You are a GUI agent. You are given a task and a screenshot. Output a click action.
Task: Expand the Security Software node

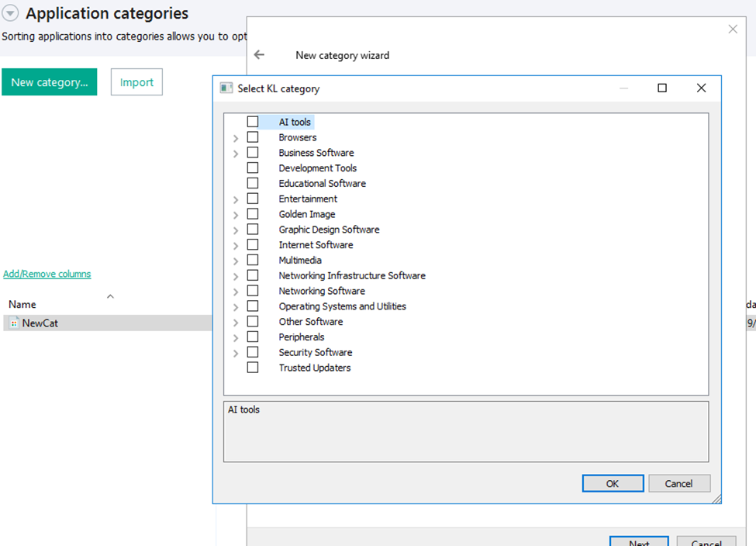pos(236,354)
